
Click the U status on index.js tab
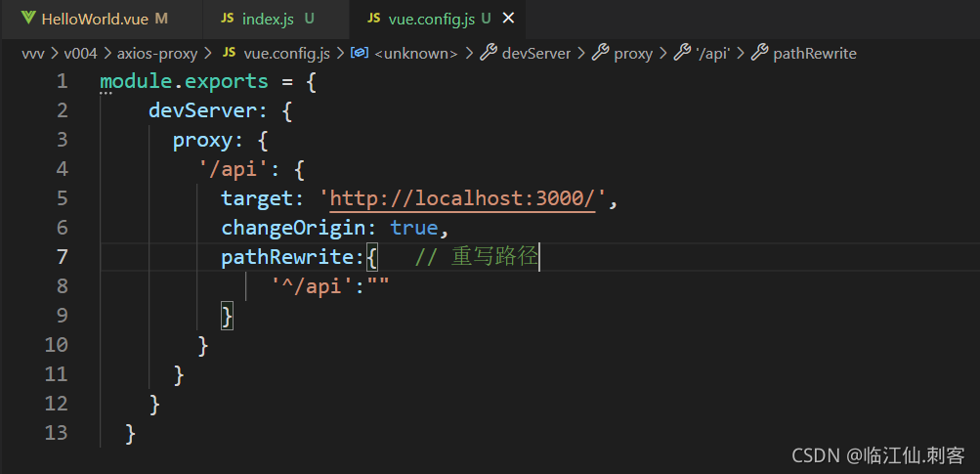pos(309,19)
